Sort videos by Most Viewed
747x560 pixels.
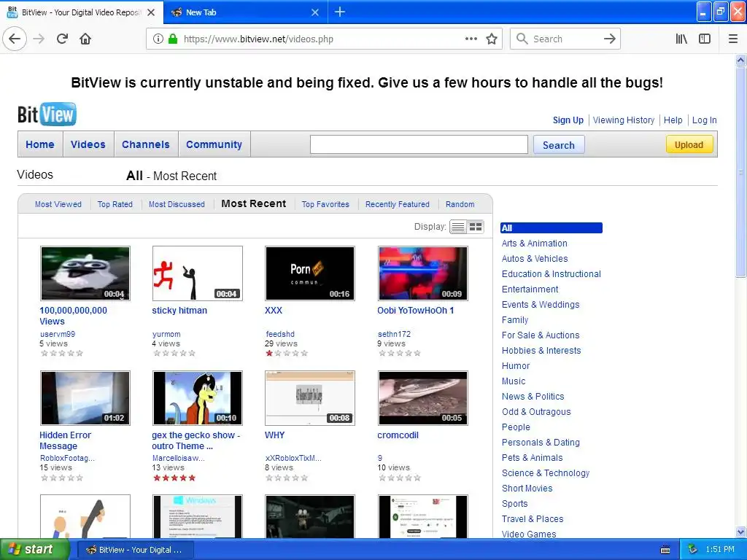[x=58, y=204]
